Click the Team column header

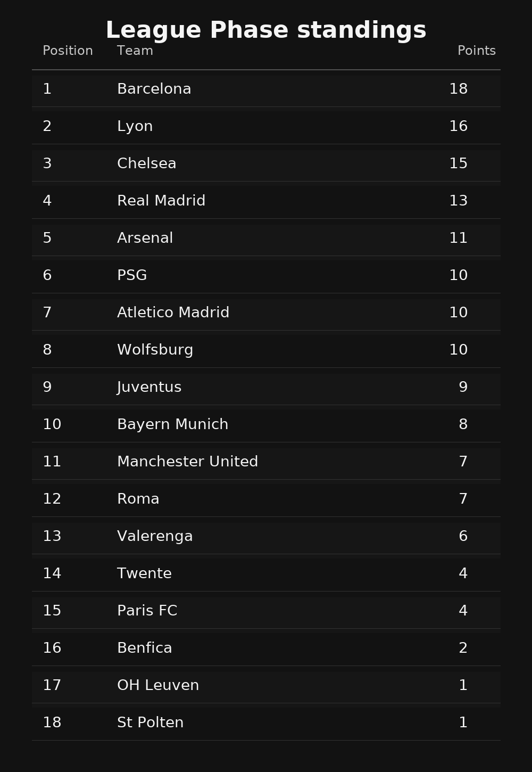point(135,51)
